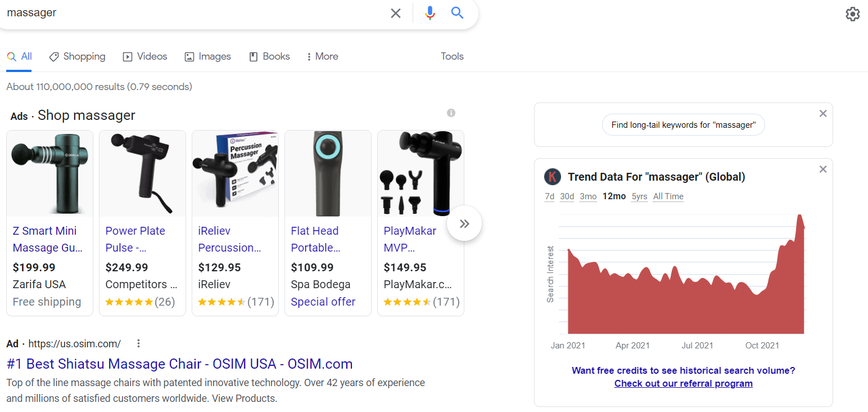Click Find long-tail keywords for "massager" button

coord(683,125)
